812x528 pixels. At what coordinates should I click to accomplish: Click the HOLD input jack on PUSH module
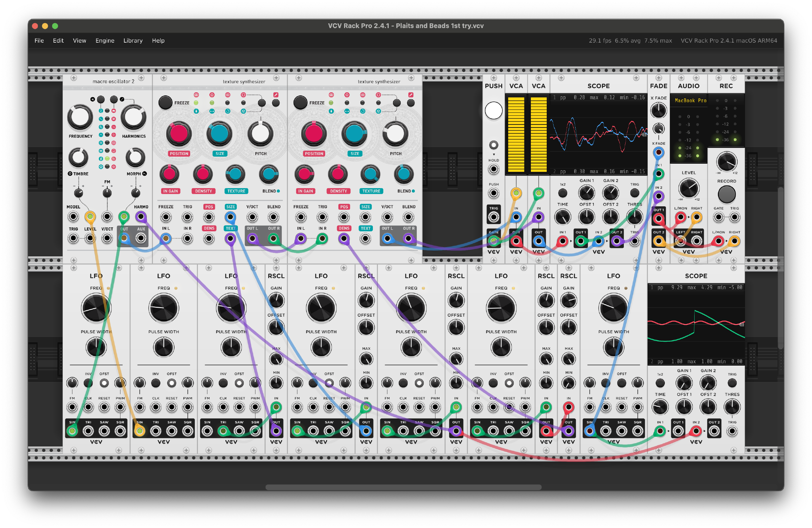(493, 169)
